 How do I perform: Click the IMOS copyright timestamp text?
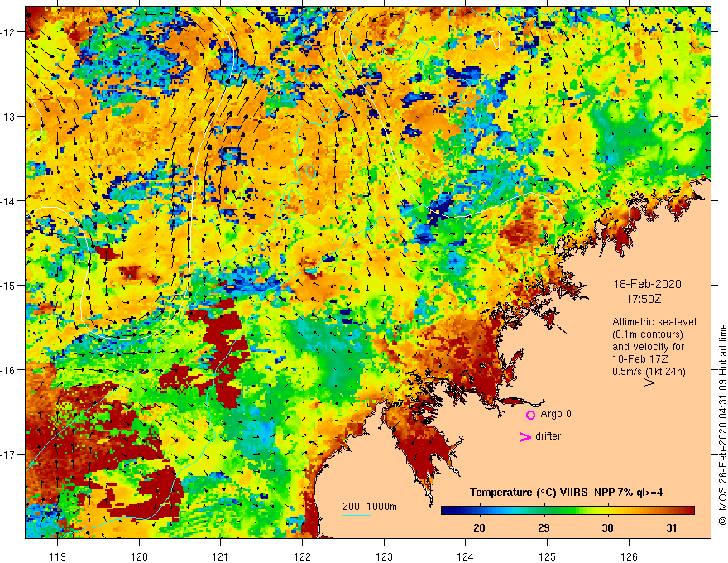coord(722,425)
